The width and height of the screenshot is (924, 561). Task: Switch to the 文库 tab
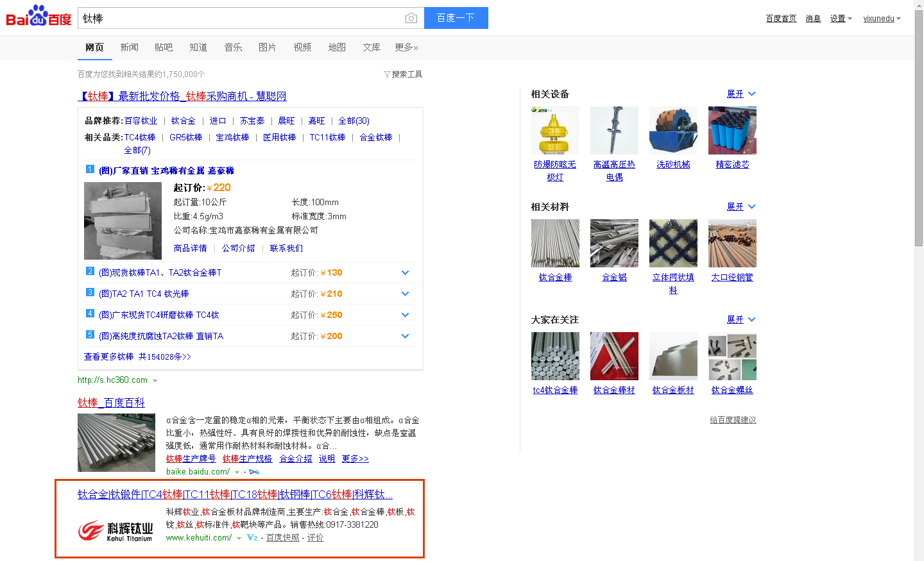(372, 47)
